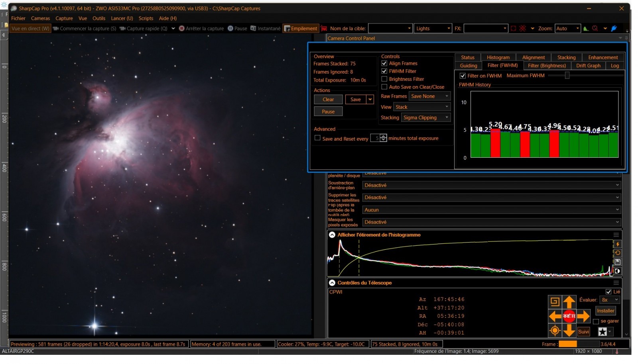Screen dimensions: 638x364
Task: Open the FX dropdown
Action: 486,29
